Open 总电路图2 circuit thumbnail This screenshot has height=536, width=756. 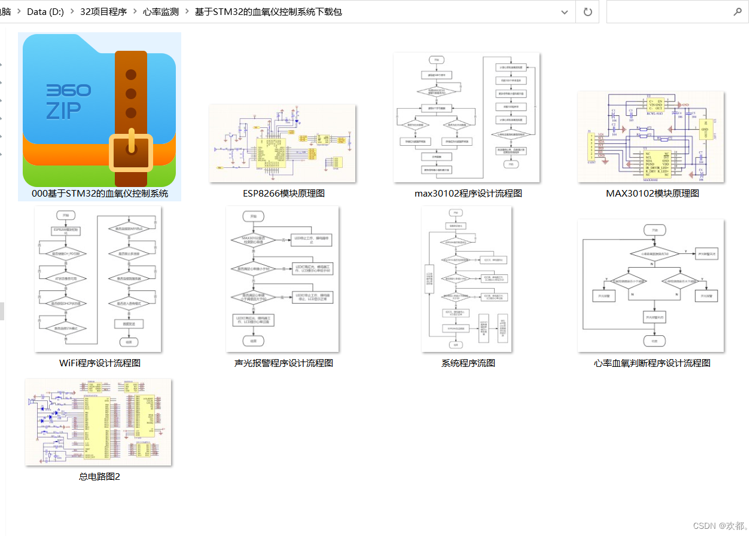(98, 422)
